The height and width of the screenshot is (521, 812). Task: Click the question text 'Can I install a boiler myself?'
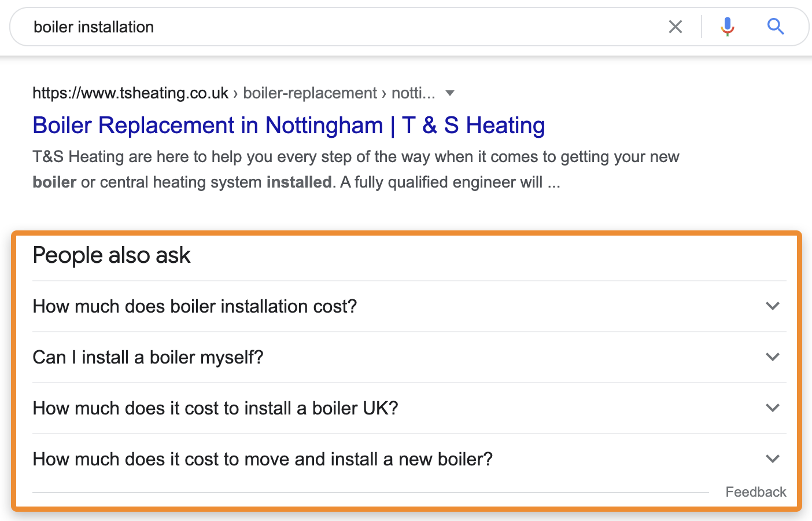(148, 357)
